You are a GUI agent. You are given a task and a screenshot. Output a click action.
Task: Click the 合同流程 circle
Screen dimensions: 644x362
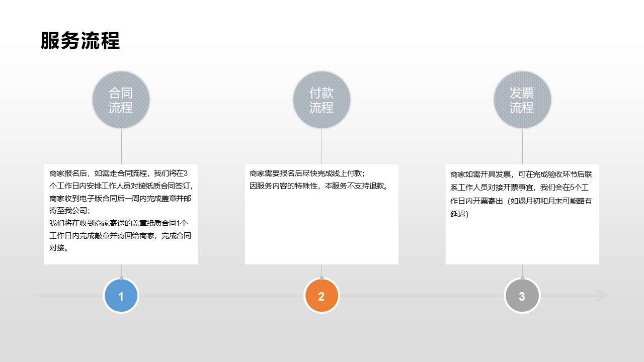(121, 100)
